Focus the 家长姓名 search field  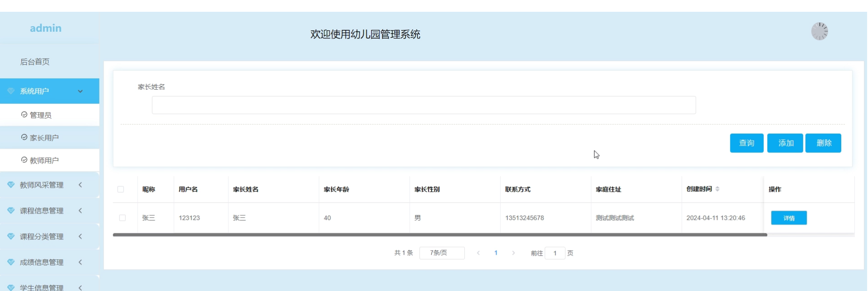(424, 105)
